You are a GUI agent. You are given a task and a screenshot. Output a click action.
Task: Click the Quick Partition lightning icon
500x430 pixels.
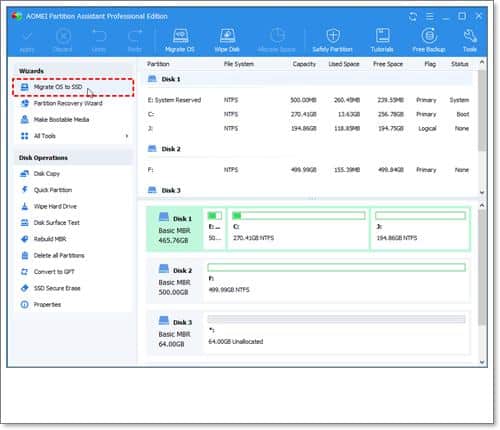point(25,190)
